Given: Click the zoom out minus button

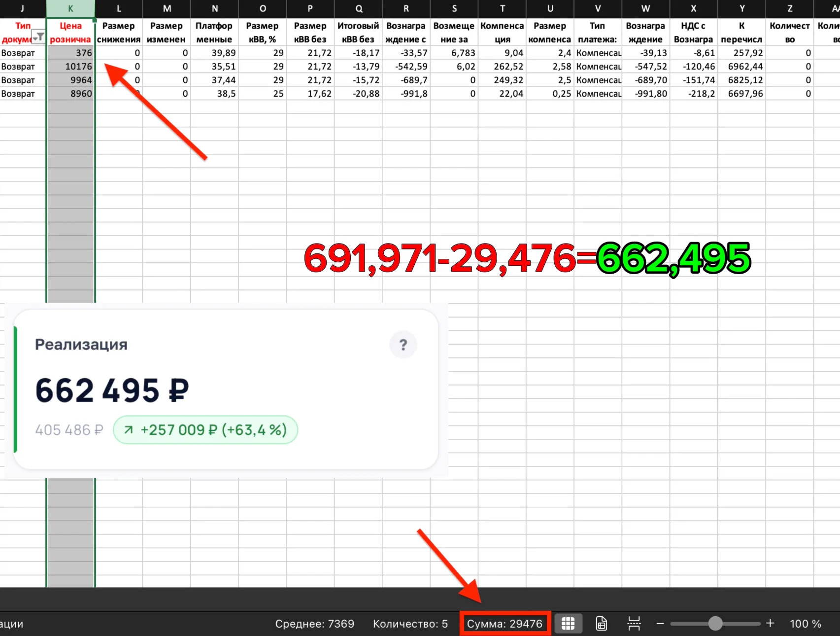Looking at the screenshot, I should pos(660,624).
